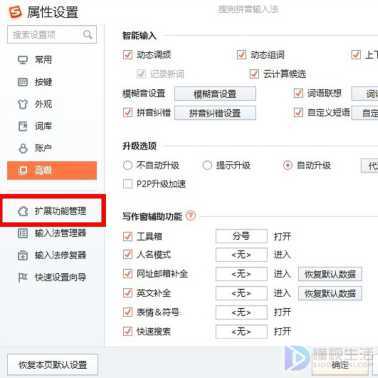Click the 网址邮箱补全 hotkey field showing <无>
This screenshot has height=378, width=378.
pyautogui.click(x=241, y=274)
